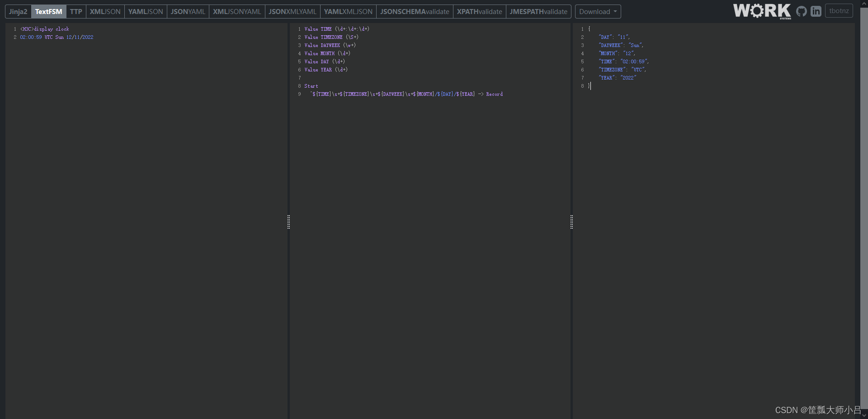The height and width of the screenshot is (419, 868).
Task: Open the GitHub icon link
Action: (801, 11)
